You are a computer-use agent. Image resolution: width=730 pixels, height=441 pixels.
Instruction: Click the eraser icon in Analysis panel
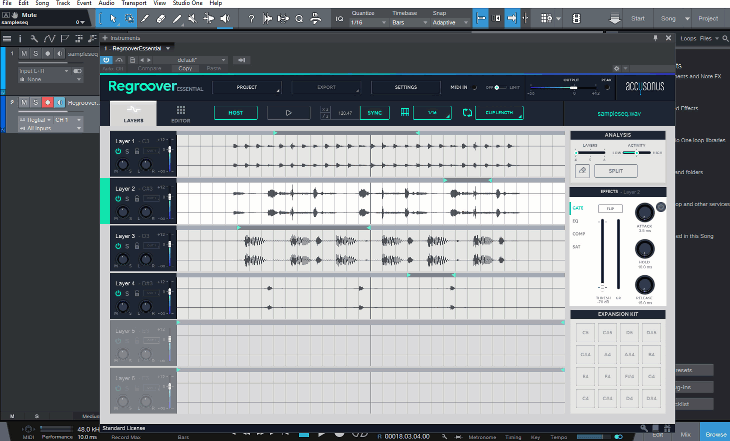point(582,170)
